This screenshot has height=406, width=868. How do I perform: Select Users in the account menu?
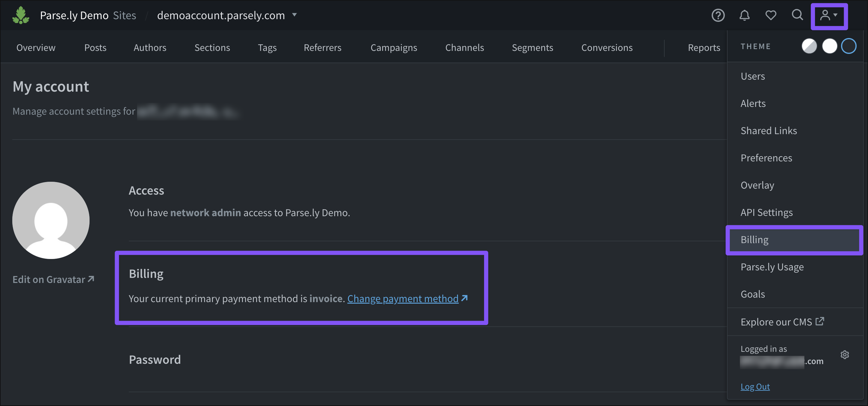[795, 76]
